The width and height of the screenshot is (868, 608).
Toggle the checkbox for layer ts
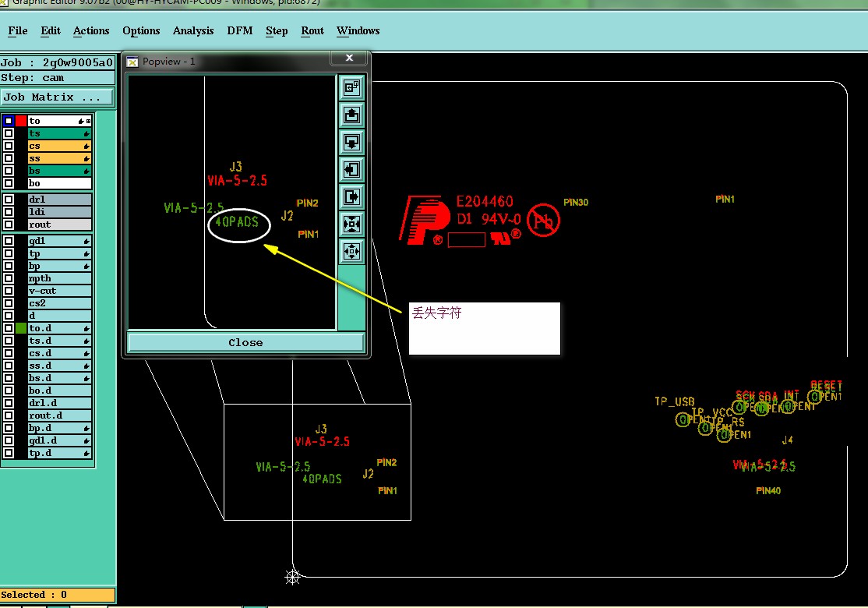[9, 133]
